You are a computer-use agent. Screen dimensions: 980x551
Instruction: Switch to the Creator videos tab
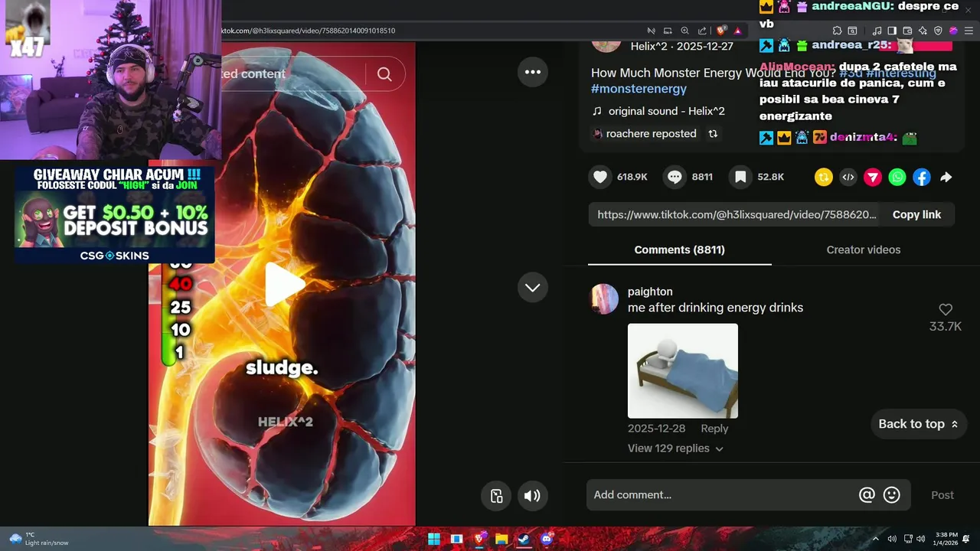864,250
